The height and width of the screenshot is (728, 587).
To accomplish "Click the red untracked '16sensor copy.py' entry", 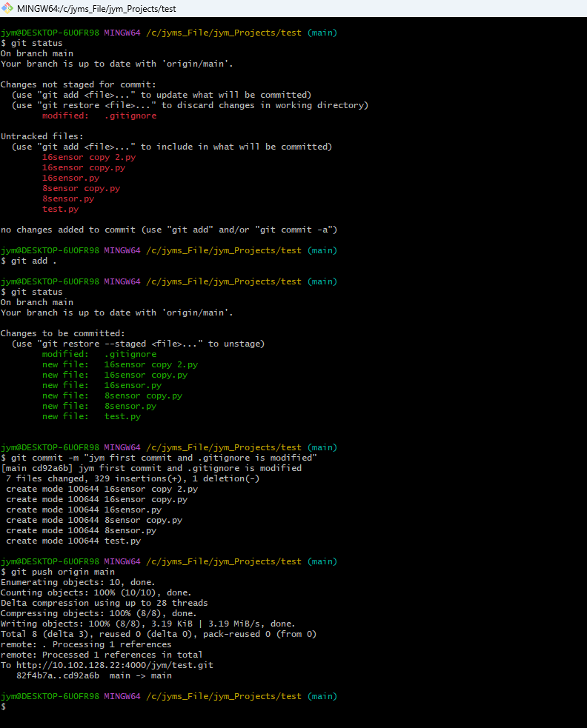I will pyautogui.click(x=84, y=167).
